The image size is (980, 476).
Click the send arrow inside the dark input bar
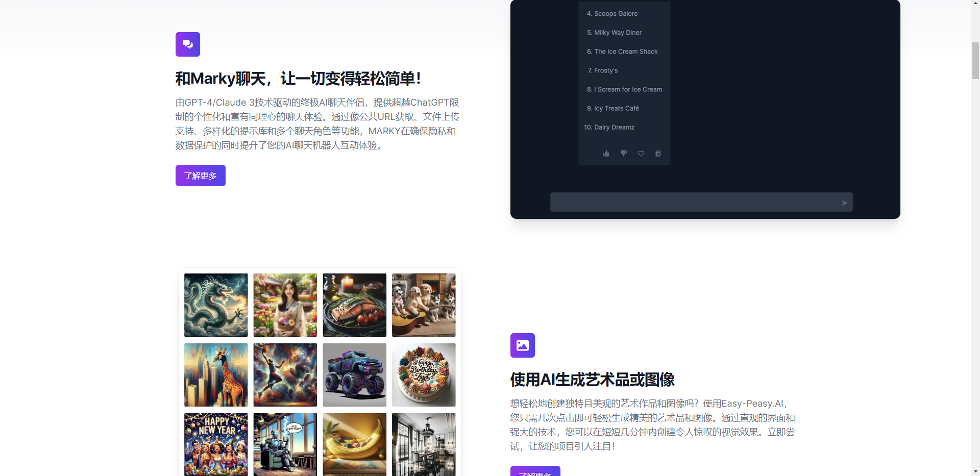pyautogui.click(x=845, y=202)
